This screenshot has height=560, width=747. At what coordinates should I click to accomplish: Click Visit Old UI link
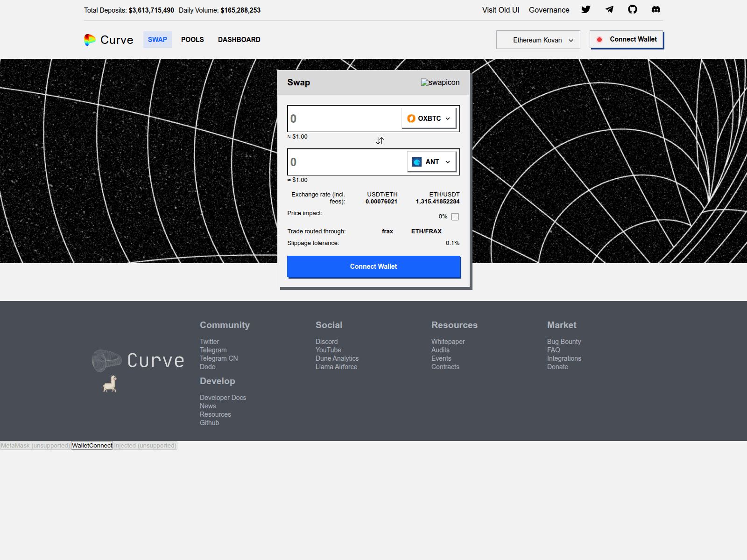[500, 10]
